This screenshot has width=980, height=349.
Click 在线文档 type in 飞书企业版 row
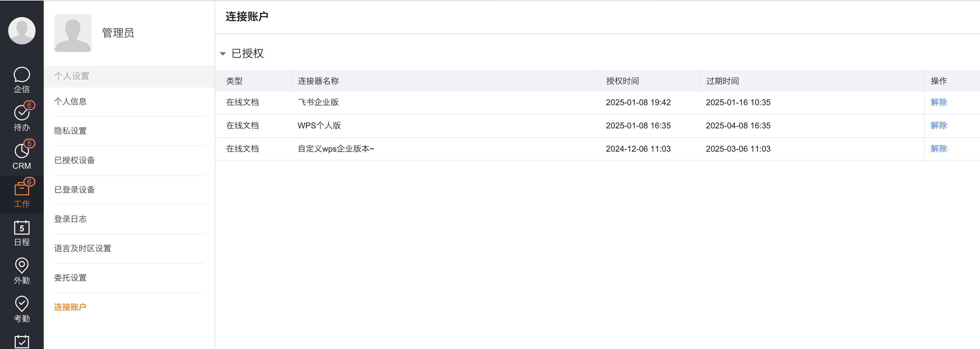(x=242, y=102)
